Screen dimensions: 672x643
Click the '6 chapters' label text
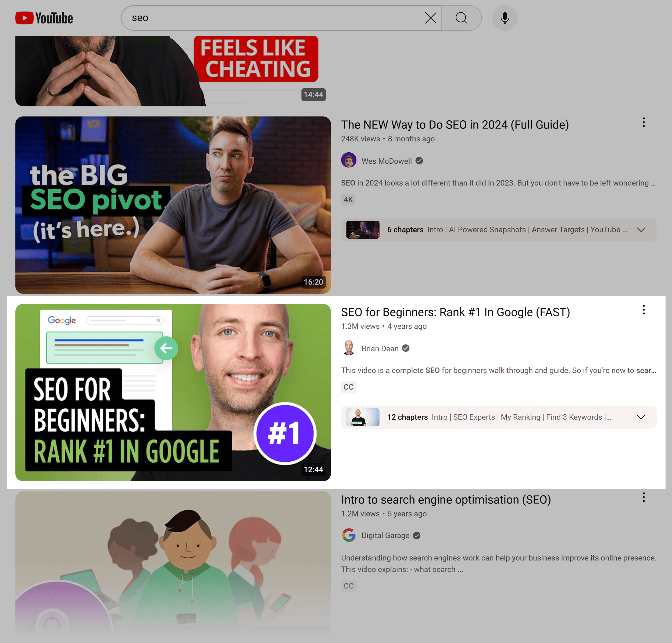(x=405, y=230)
